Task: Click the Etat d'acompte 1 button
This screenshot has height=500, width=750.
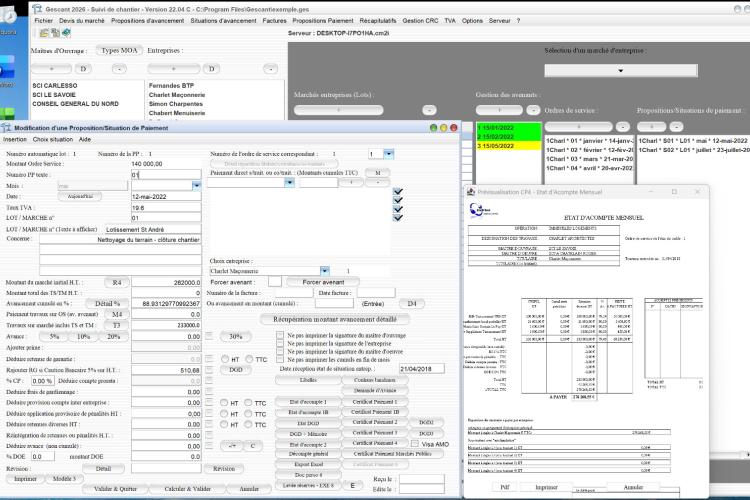Action: coord(308,402)
